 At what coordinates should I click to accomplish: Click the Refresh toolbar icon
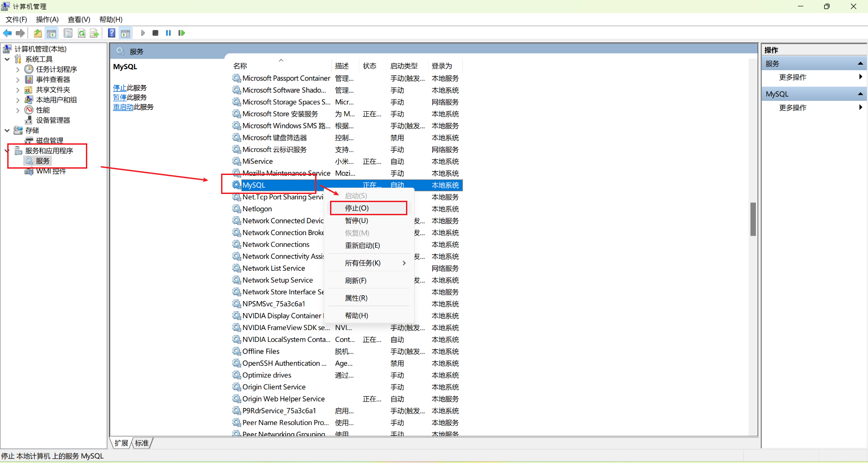[81, 33]
